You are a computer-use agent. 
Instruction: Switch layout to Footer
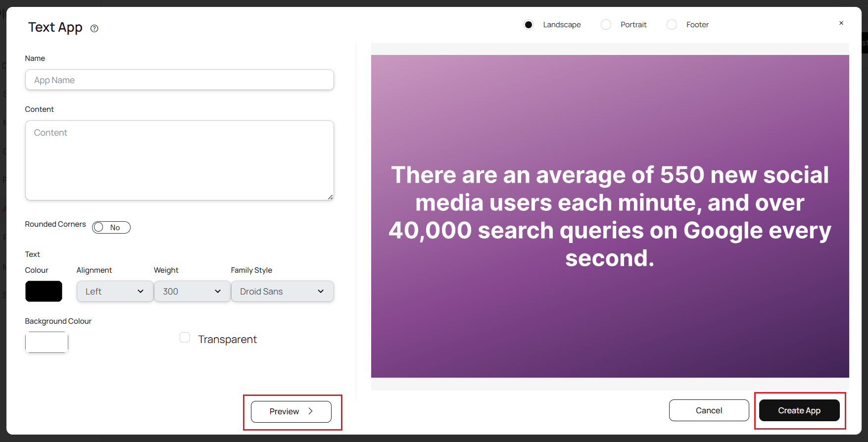(x=672, y=25)
